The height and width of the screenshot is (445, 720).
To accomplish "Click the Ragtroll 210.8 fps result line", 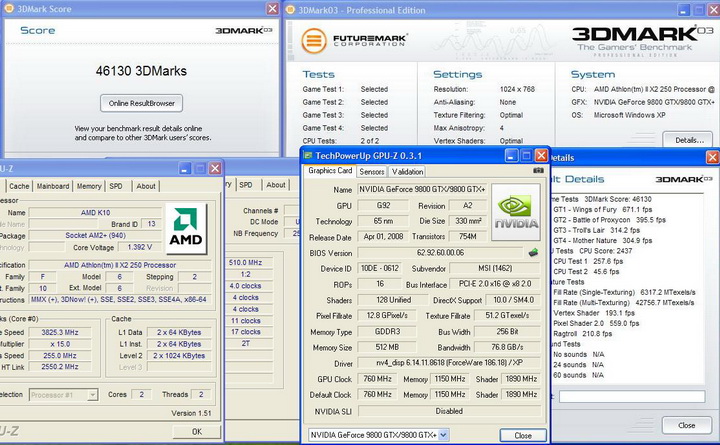I will tap(582, 334).
